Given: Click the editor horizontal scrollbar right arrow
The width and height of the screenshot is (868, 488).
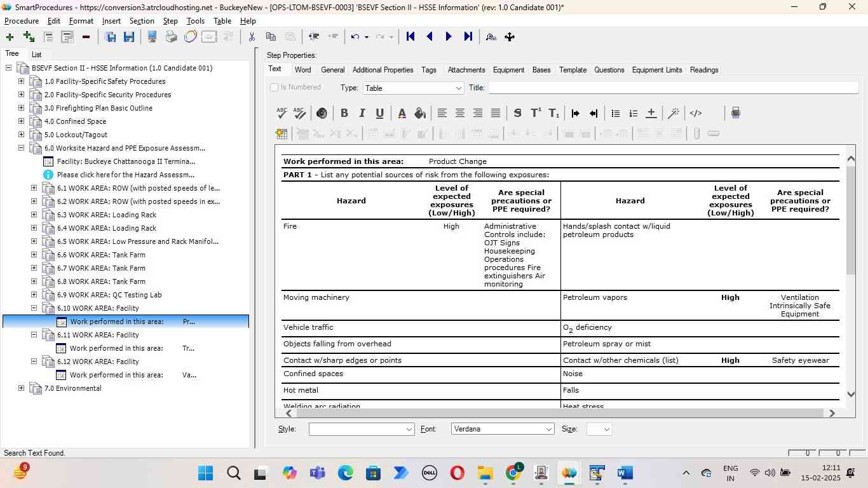Looking at the screenshot, I should coord(832,413).
